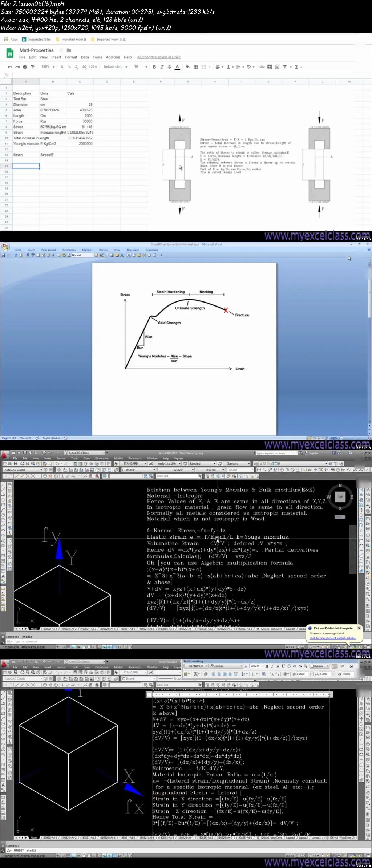Open the Office button in Word
Screen dimensions: 372x868
click(5, 247)
